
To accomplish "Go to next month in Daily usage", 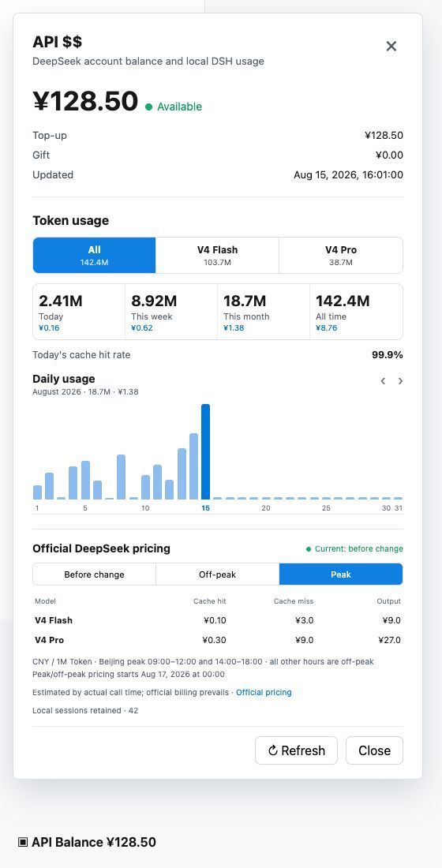I will click(x=400, y=381).
